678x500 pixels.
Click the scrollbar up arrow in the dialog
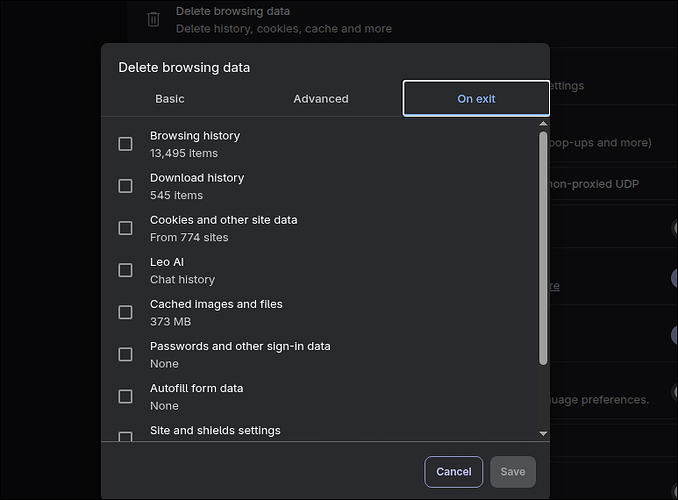tap(543, 124)
